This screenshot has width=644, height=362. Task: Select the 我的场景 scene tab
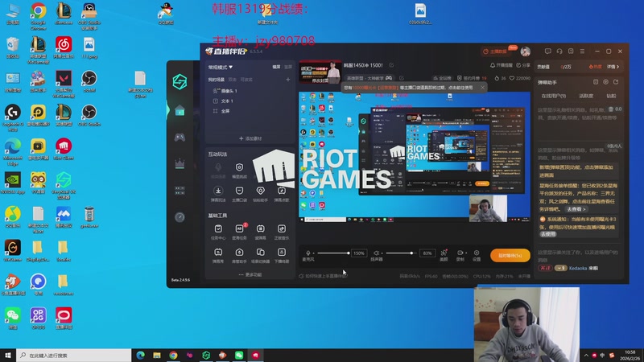[x=217, y=80]
